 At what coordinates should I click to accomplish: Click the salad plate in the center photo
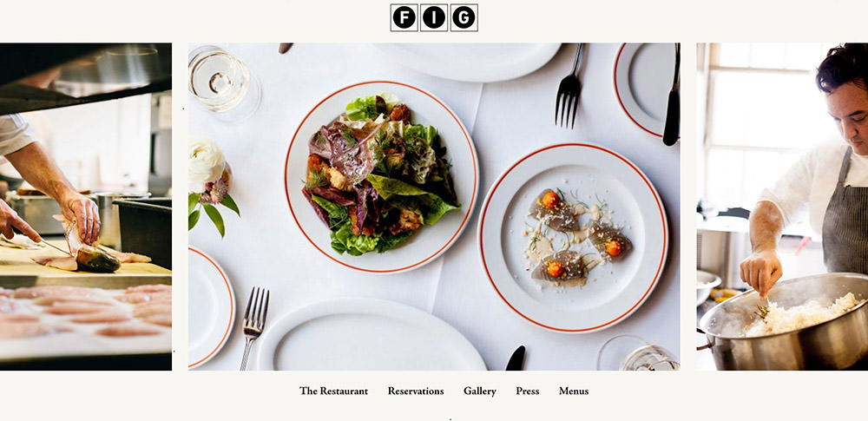click(382, 176)
